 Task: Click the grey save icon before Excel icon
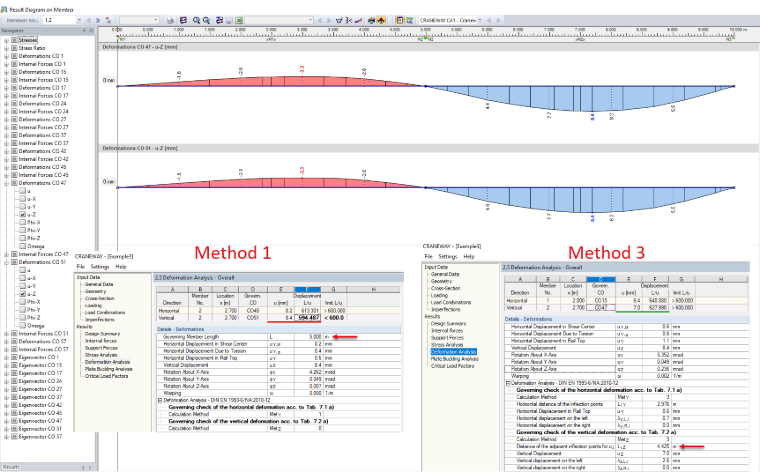pyautogui.click(x=229, y=20)
